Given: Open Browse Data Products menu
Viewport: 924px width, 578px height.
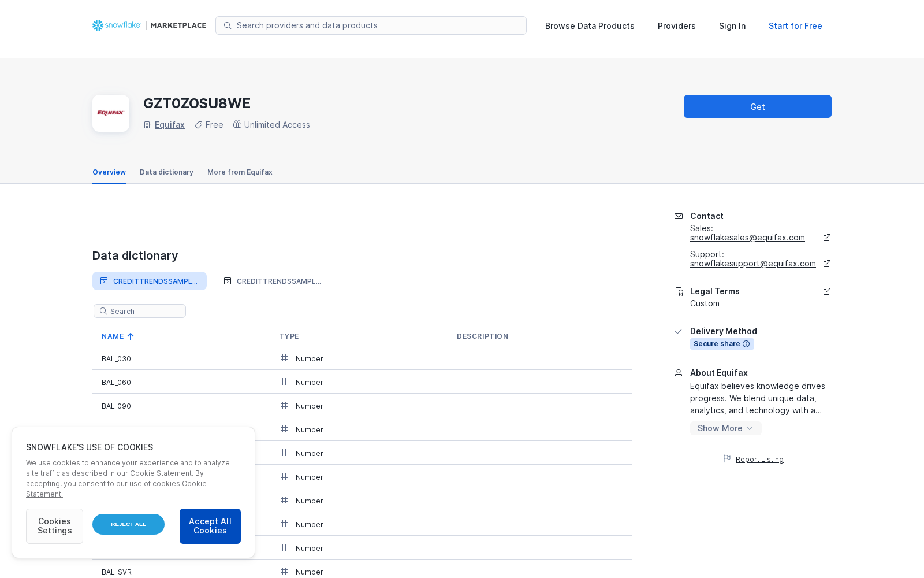Looking at the screenshot, I should [590, 26].
